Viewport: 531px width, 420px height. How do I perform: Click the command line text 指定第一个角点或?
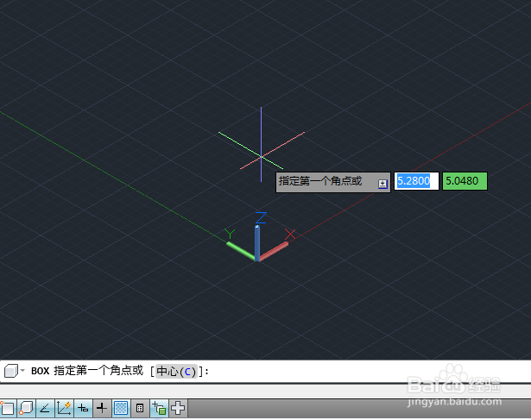(98, 371)
